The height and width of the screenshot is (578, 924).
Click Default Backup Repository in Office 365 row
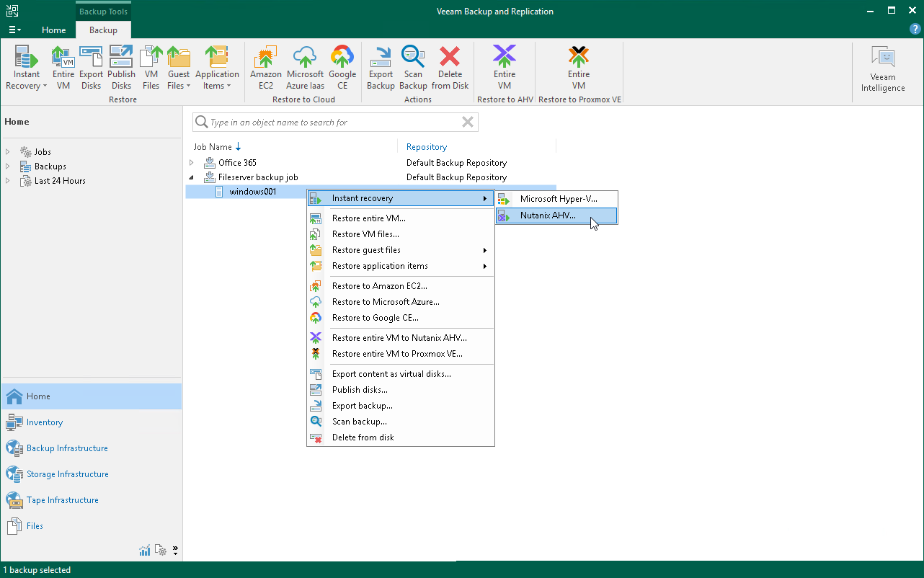click(x=456, y=163)
